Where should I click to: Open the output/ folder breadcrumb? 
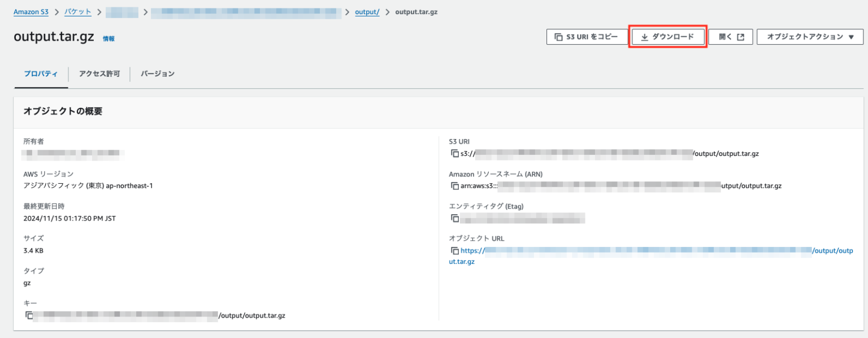[367, 11]
